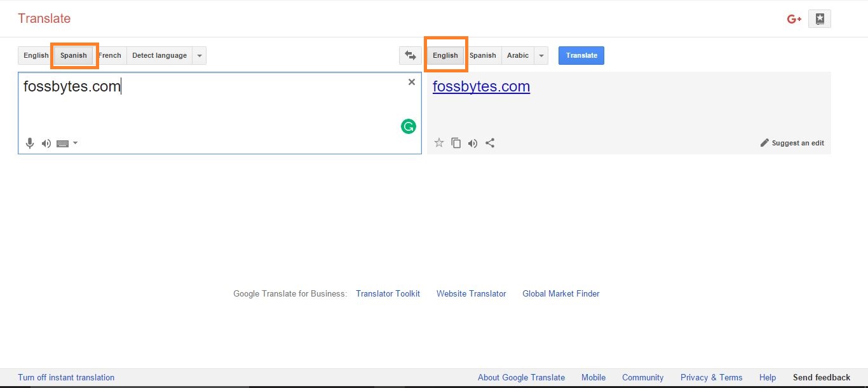868x388 pixels.
Task: Click the speaker icon to hear source text
Action: (46, 143)
